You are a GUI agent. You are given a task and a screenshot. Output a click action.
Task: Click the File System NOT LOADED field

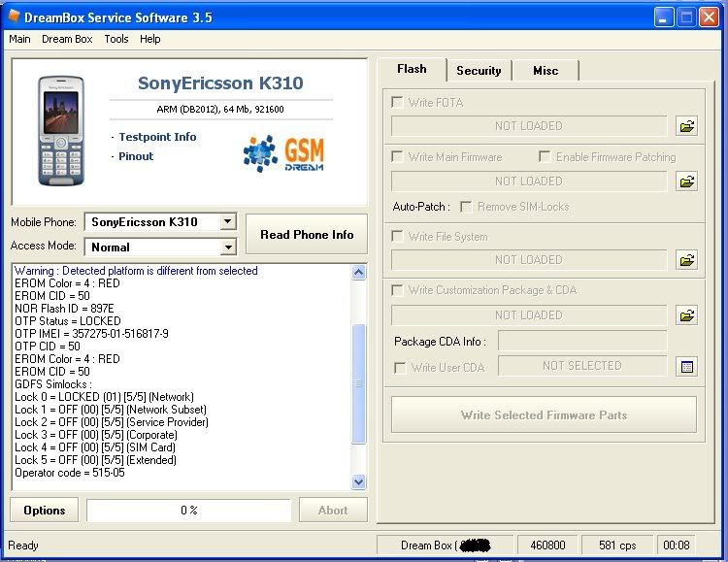pos(529,259)
